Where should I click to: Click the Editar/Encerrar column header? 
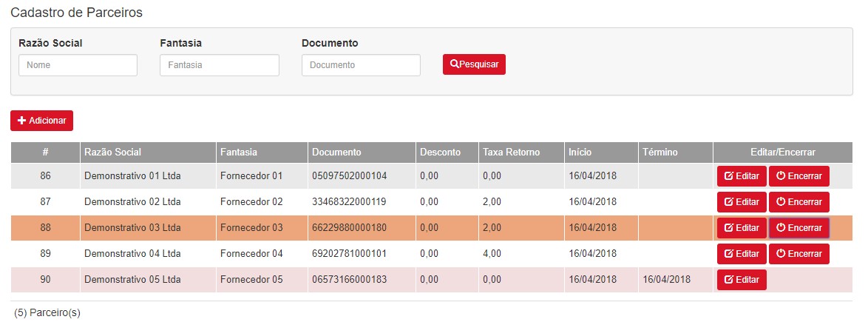pos(783,152)
